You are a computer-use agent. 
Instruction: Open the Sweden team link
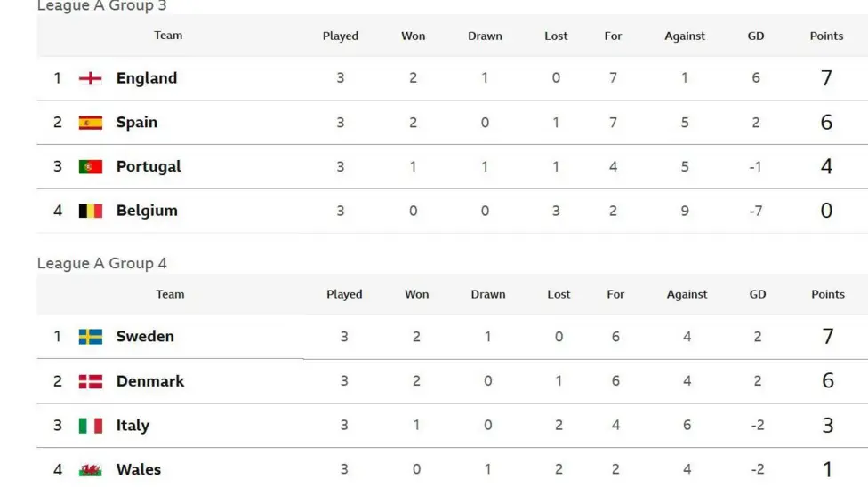click(x=145, y=337)
